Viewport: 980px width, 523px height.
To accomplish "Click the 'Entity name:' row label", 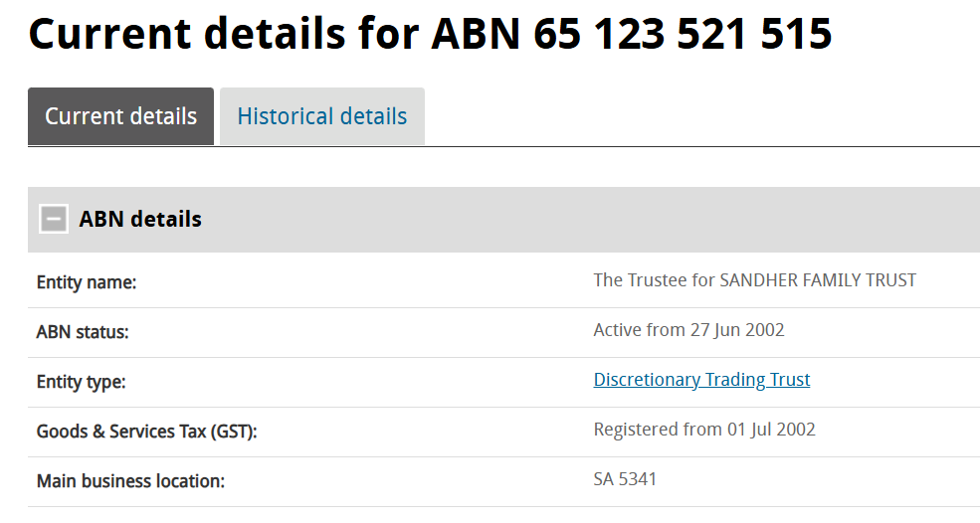I will point(87,282).
